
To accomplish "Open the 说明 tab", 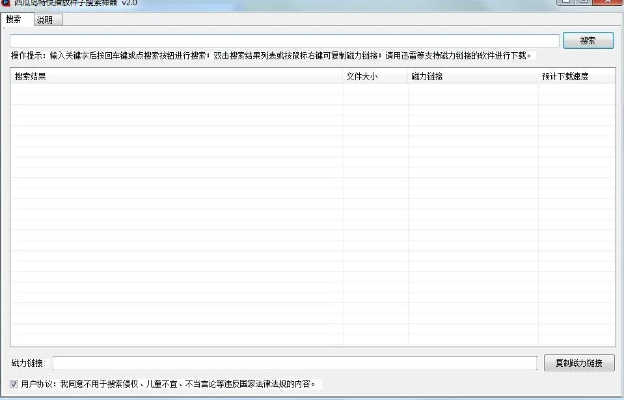I will [x=45, y=20].
